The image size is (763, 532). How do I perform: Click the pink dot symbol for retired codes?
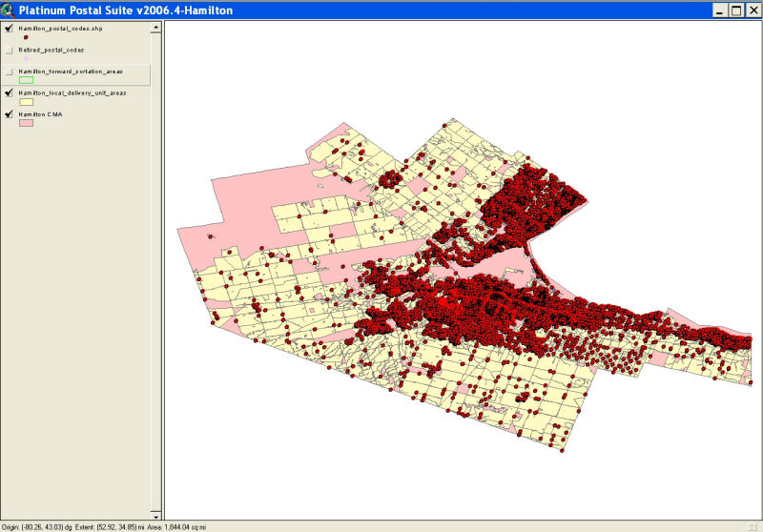coord(26,58)
